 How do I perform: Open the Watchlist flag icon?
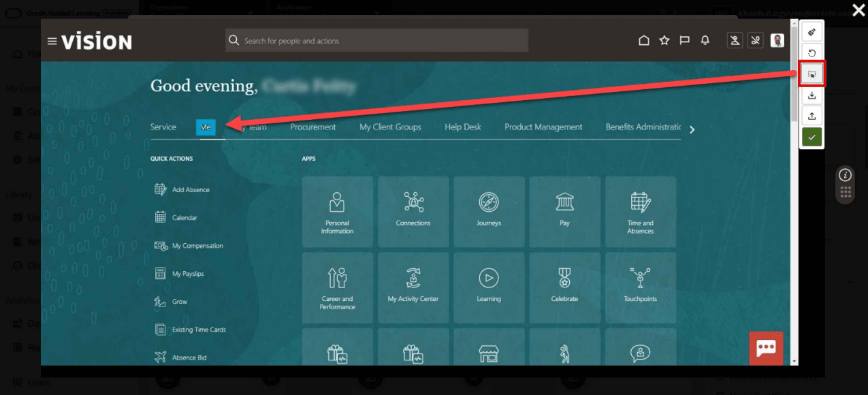click(685, 41)
